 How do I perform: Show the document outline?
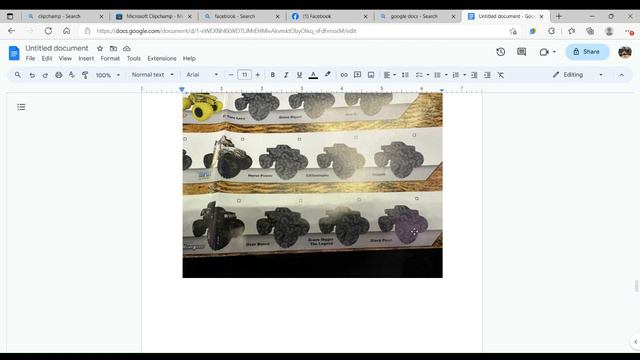point(21,107)
